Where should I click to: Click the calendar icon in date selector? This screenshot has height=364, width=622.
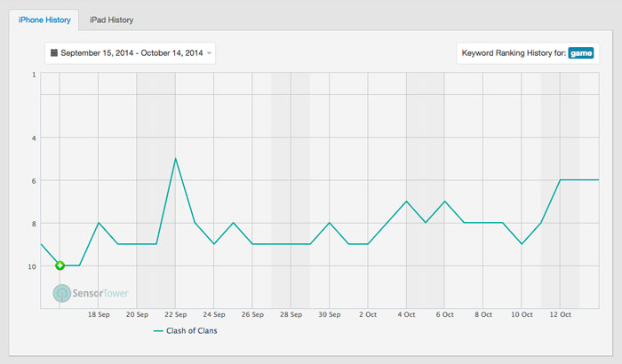coord(54,52)
